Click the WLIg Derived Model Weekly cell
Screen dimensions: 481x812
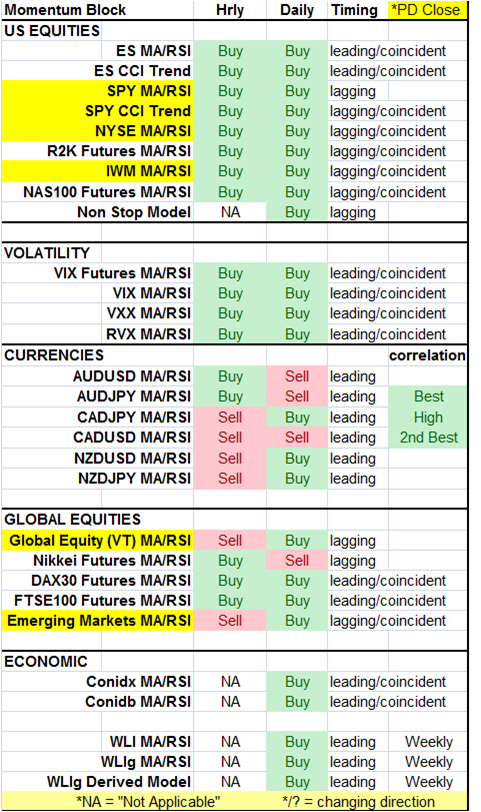pyautogui.click(x=428, y=782)
